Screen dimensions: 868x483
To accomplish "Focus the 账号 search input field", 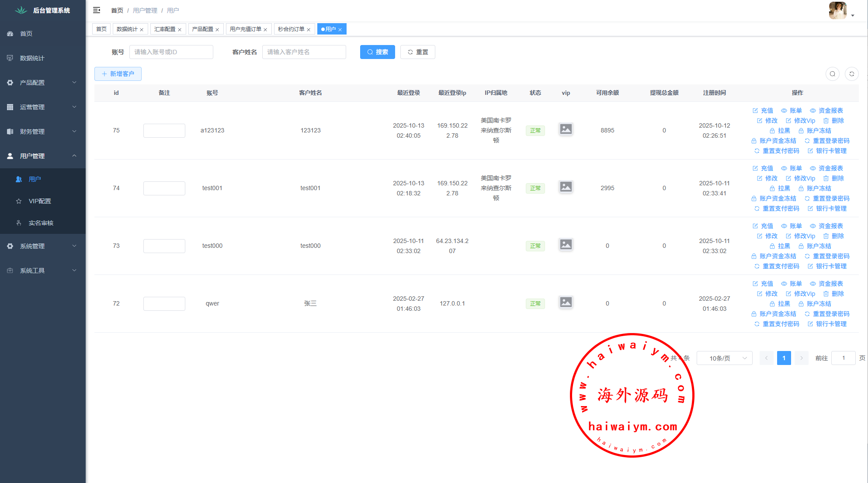I will [171, 52].
